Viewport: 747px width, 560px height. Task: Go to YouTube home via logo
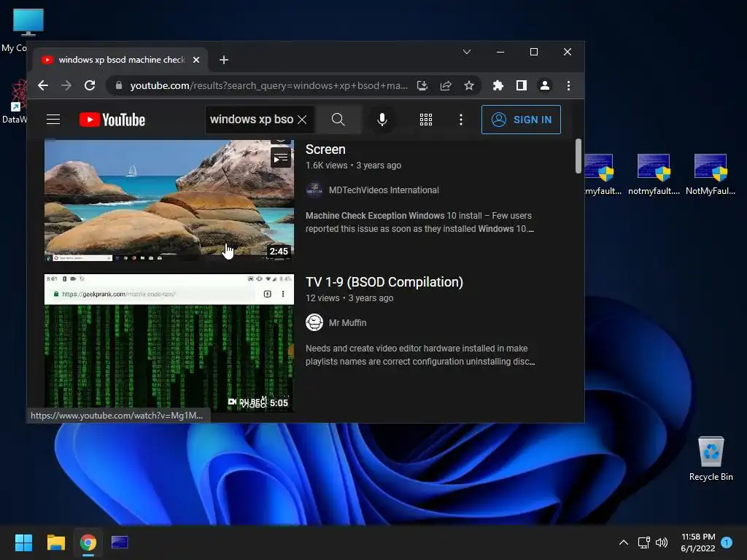(112, 120)
